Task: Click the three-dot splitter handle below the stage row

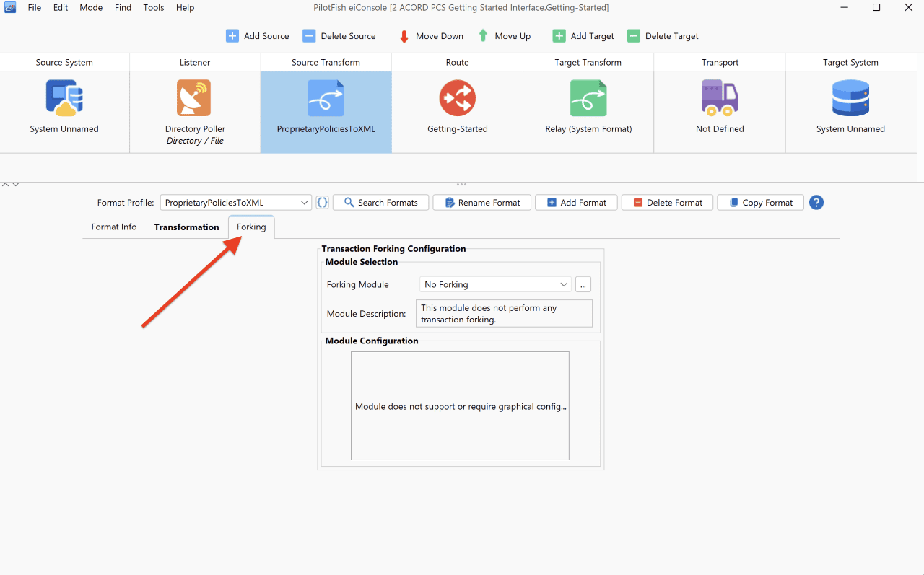Action: 461,185
